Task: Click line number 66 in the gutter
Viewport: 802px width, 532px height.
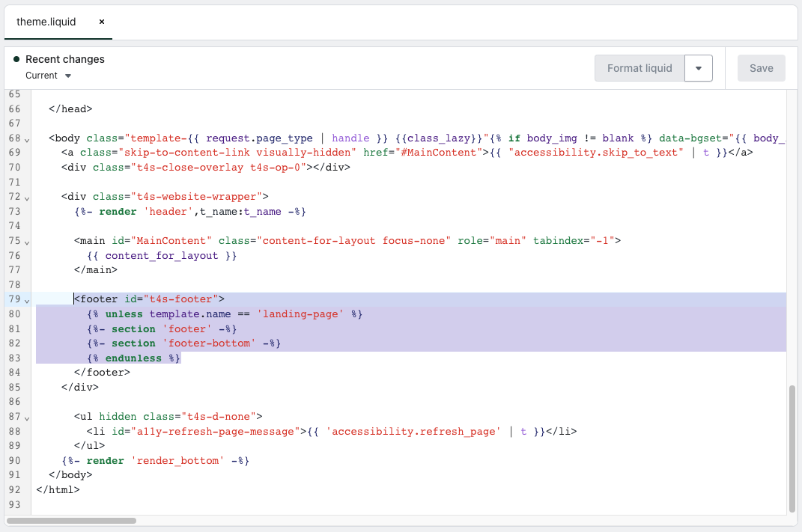Action: [x=15, y=109]
